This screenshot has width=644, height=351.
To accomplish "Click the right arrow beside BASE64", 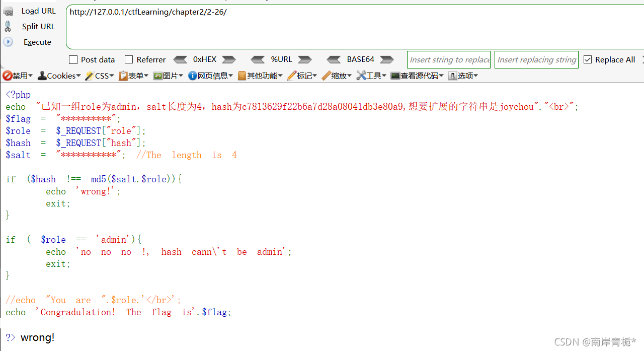I will click(387, 59).
